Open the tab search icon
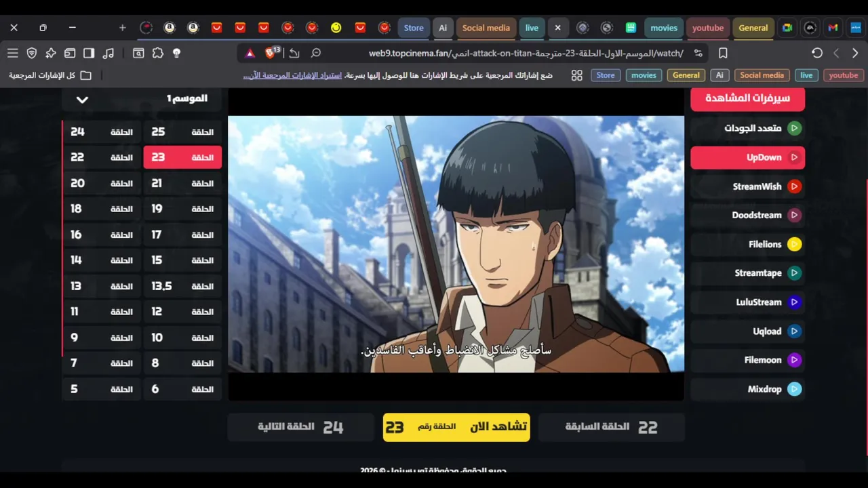The width and height of the screenshot is (868, 488). [x=138, y=53]
